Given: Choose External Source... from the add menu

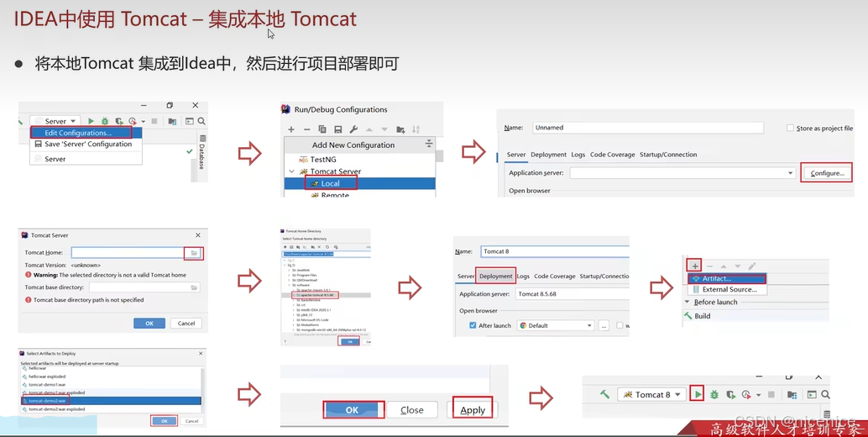Looking at the screenshot, I should click(x=727, y=289).
